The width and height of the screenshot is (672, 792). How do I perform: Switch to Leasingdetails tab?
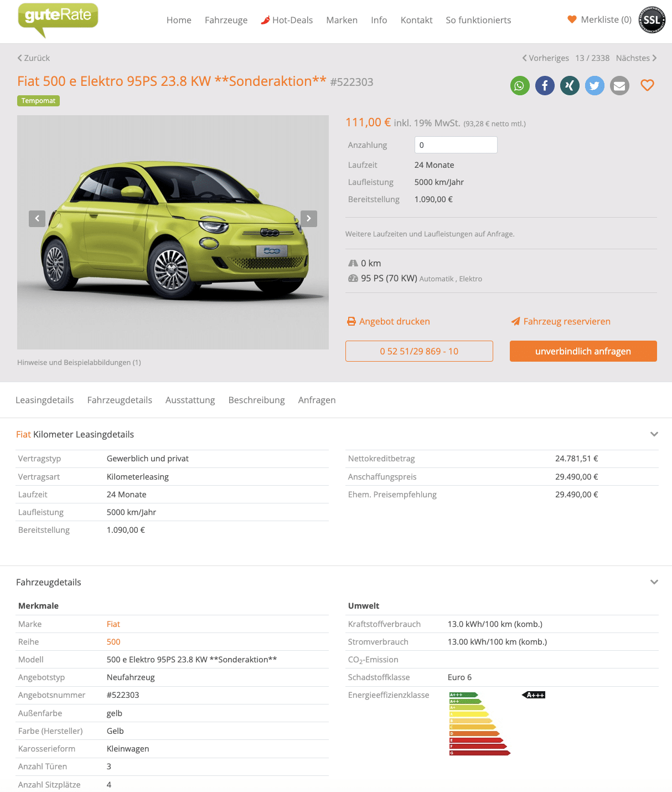click(44, 400)
